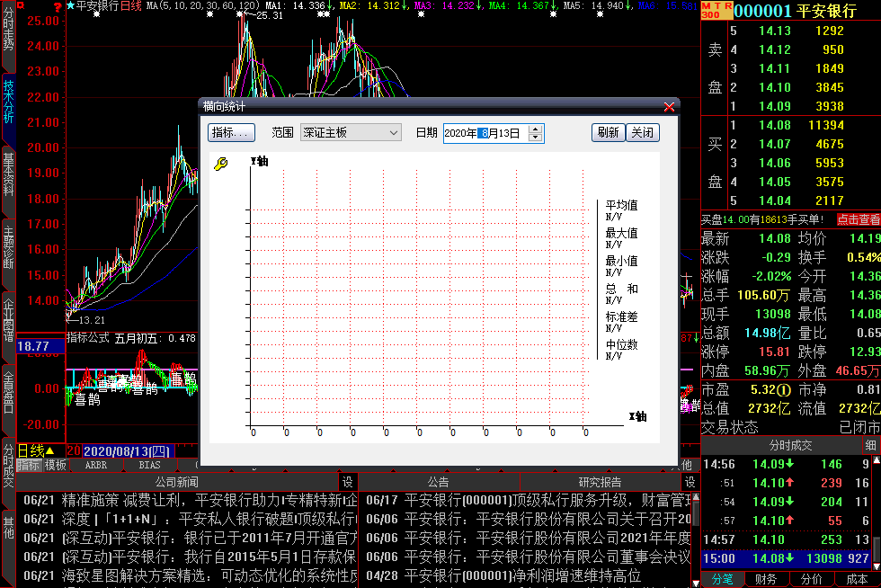Click the 总额 14.98亿 value
Viewport: 881px width, 588px height.
point(766,333)
